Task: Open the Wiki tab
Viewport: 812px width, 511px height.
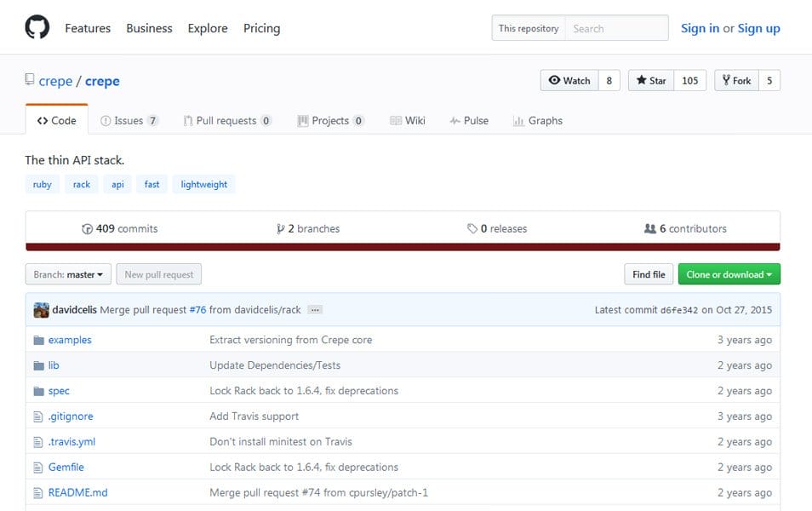Action: click(x=407, y=120)
